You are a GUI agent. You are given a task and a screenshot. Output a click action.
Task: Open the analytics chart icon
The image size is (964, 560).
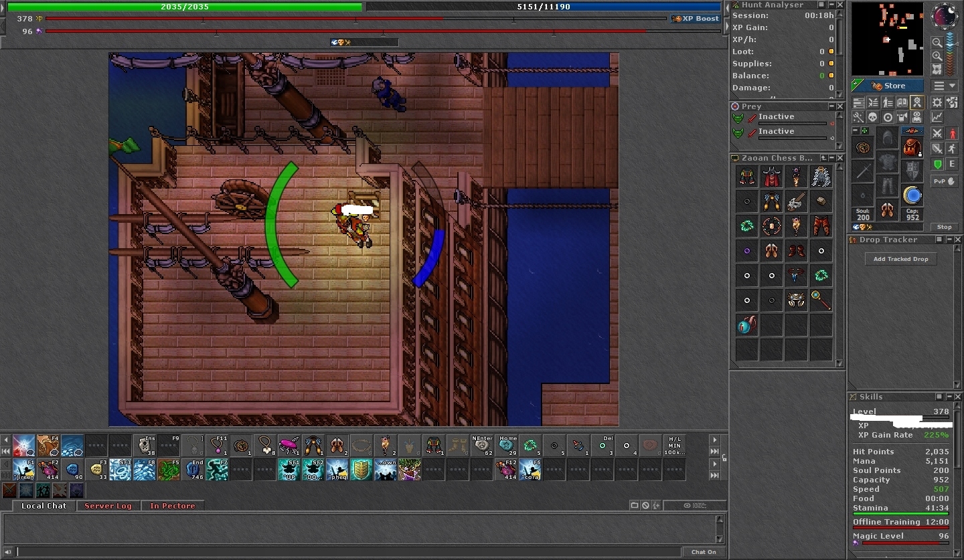pyautogui.click(x=937, y=116)
